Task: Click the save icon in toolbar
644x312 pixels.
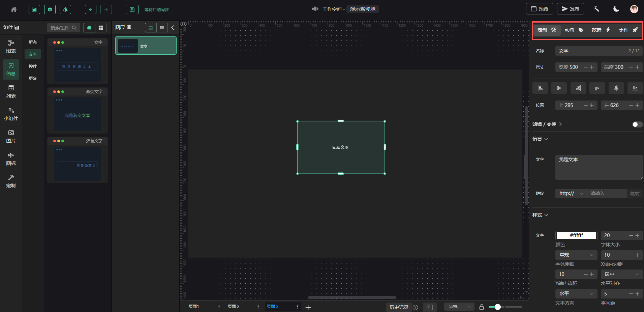Action: [x=132, y=9]
